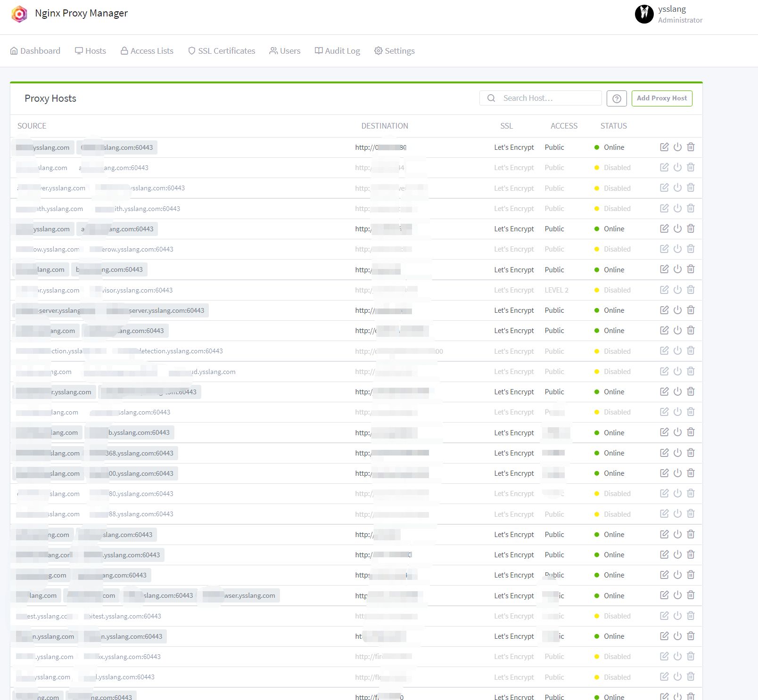Disable the server.ysslang.com:60443 host via power icon
The height and width of the screenshot is (700, 758).
coord(677,310)
